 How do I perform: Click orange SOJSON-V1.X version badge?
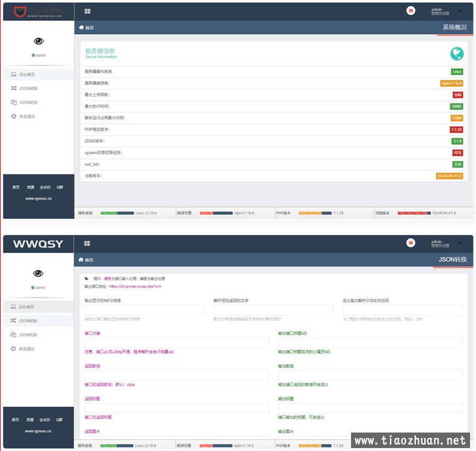coord(450,176)
